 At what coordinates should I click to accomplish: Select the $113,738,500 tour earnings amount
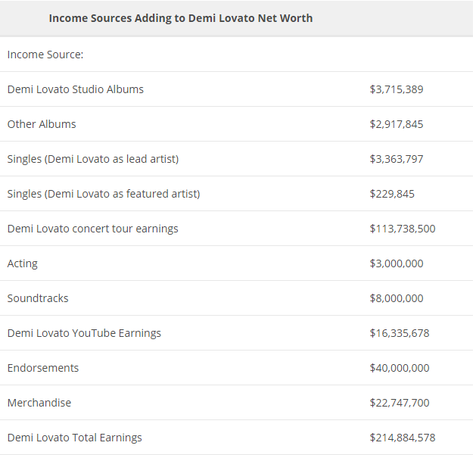coord(403,229)
